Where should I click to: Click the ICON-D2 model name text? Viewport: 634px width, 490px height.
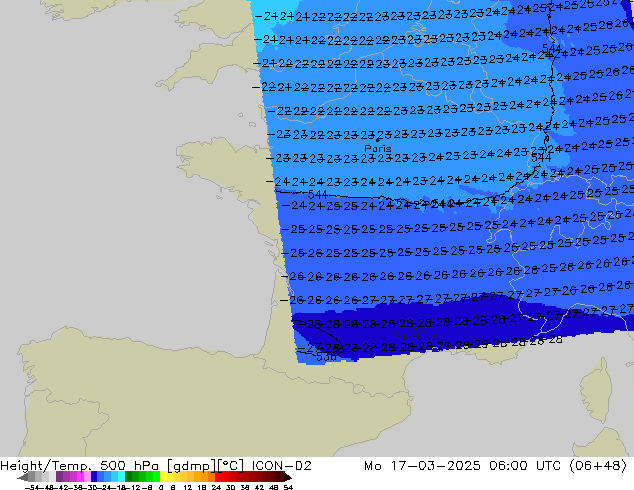[x=281, y=466]
